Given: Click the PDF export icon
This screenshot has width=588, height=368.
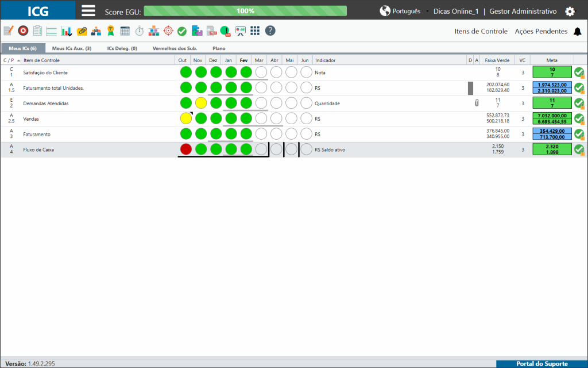Looking at the screenshot, I should click(x=212, y=31).
